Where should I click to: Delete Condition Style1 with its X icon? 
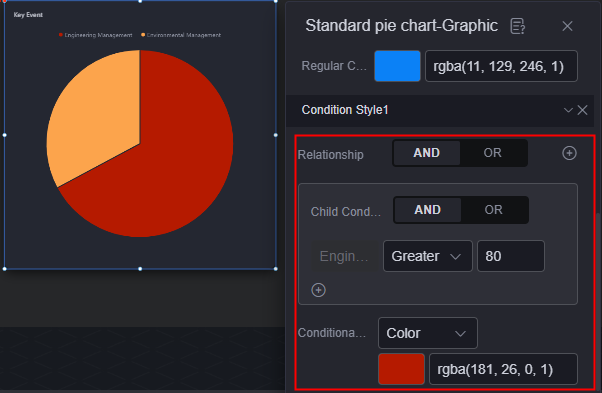coord(582,110)
